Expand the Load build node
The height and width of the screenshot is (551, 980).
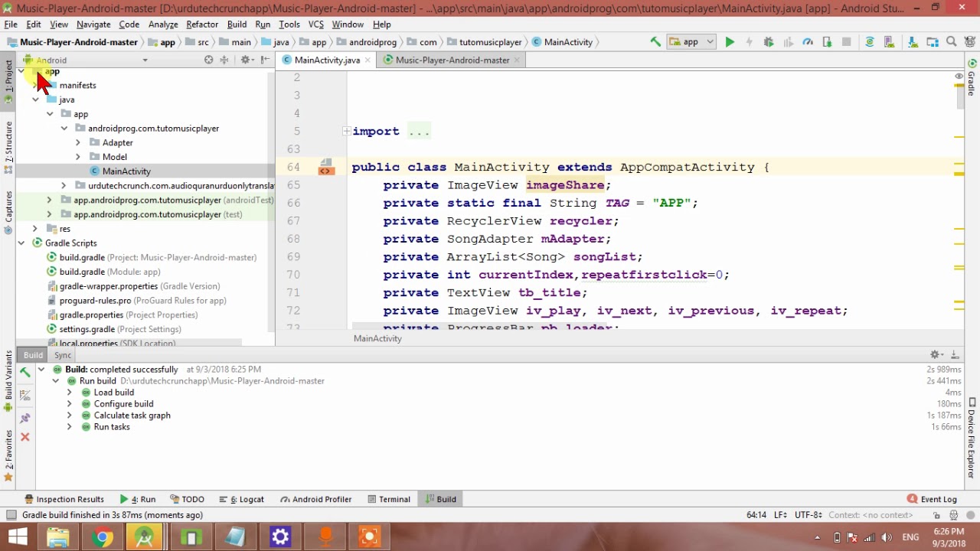[x=69, y=393]
